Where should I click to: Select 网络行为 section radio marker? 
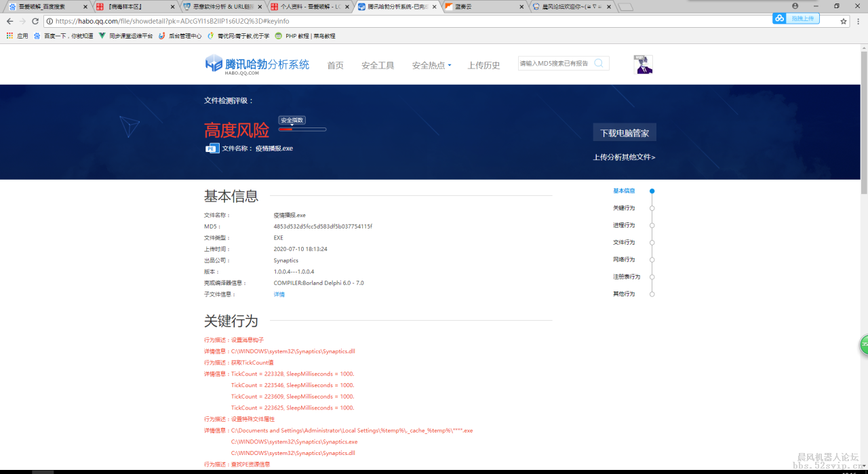pyautogui.click(x=652, y=260)
